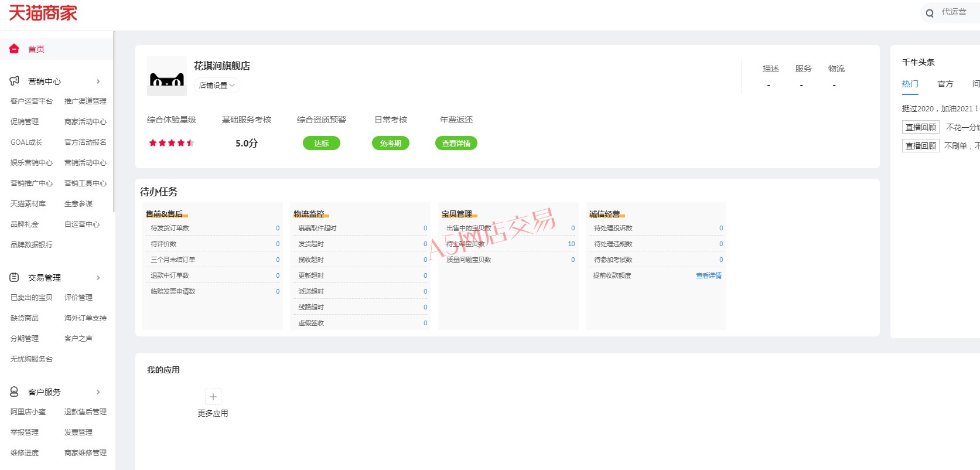Image resolution: width=980 pixels, height=470 pixels.
Task: Open 营销工具中心 in sidebar
Action: tap(86, 183)
